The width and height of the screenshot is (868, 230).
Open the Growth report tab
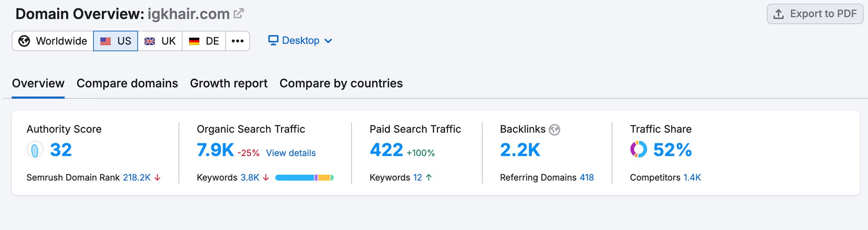(x=229, y=84)
